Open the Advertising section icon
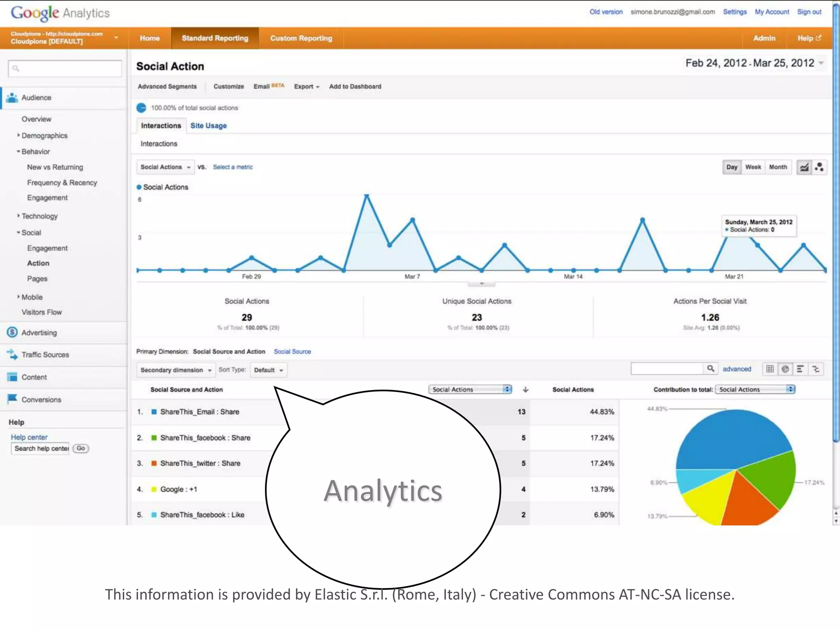The height and width of the screenshot is (630, 840). pyautogui.click(x=12, y=332)
